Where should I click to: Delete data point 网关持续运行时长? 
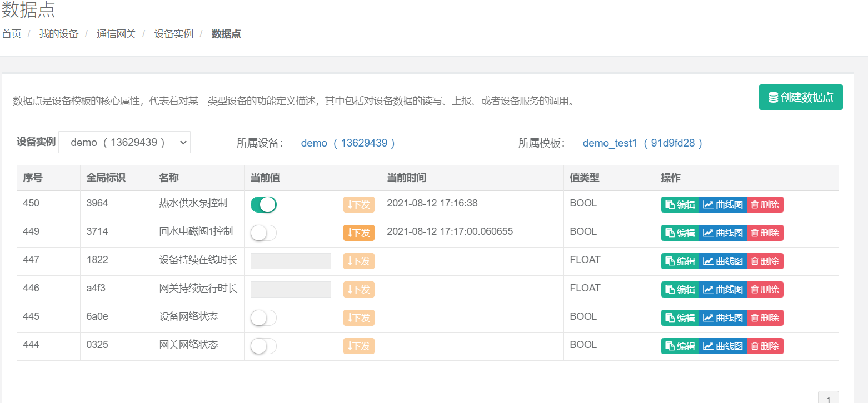tap(765, 289)
